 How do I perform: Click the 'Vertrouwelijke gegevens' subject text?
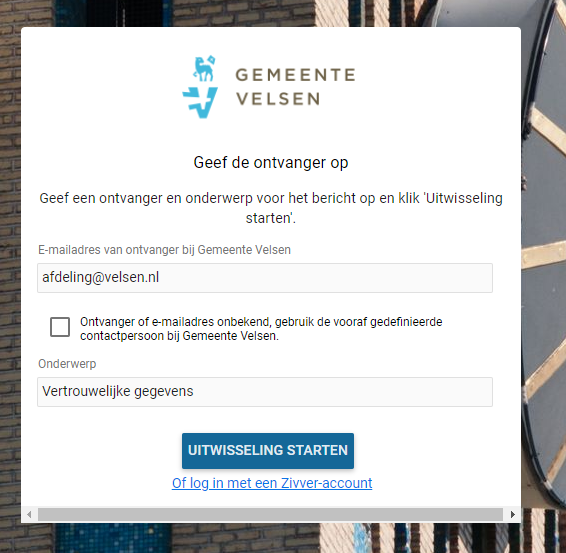tap(118, 392)
